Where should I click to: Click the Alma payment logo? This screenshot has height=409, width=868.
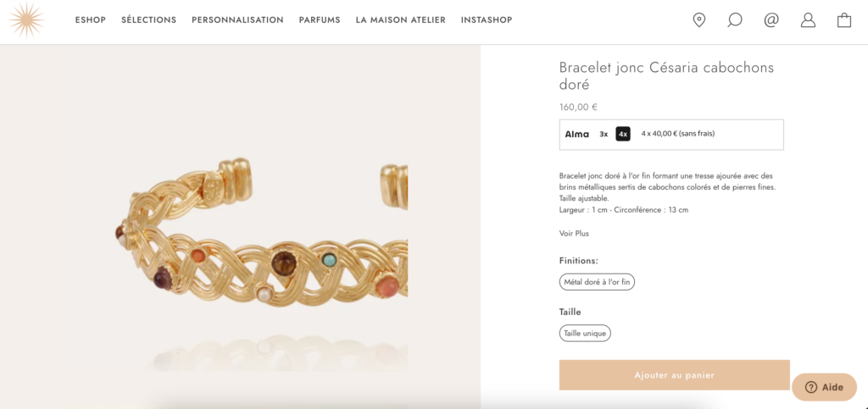pos(577,134)
